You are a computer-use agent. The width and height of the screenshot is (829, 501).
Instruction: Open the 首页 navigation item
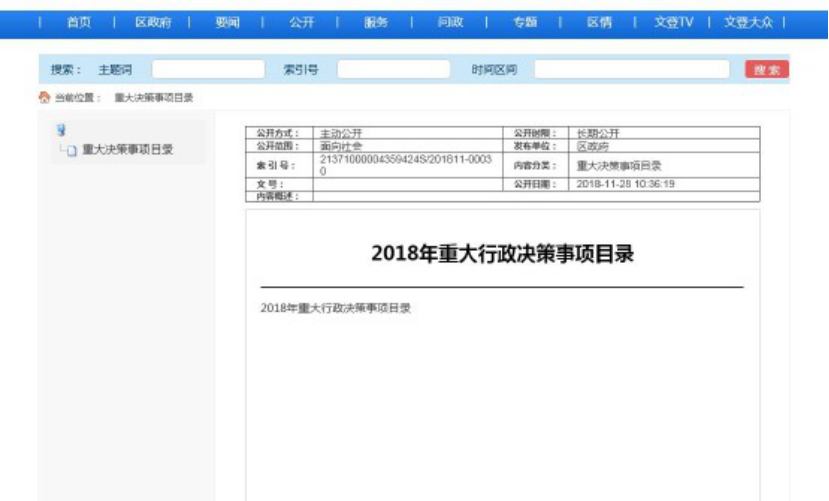coord(78,22)
